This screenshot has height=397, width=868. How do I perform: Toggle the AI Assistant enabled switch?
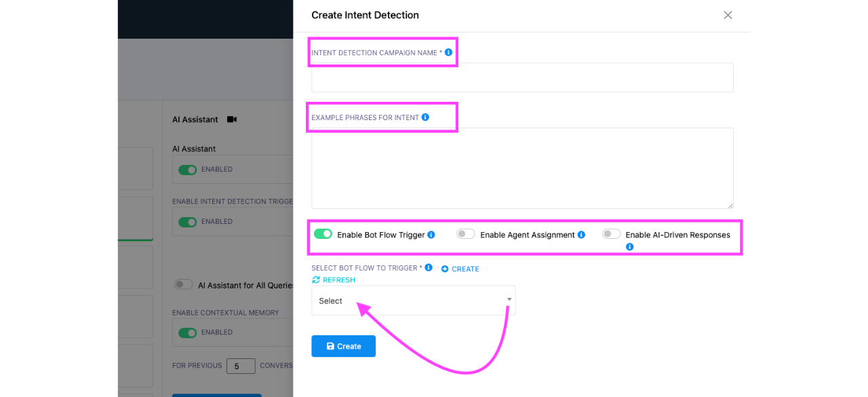point(187,170)
